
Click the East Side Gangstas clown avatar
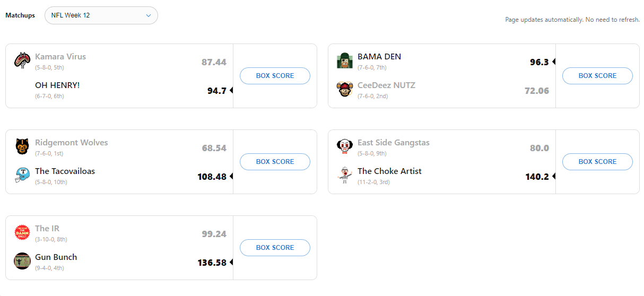pyautogui.click(x=345, y=146)
